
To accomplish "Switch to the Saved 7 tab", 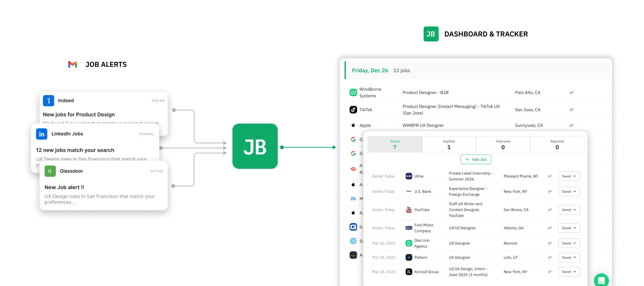I will pos(395,144).
